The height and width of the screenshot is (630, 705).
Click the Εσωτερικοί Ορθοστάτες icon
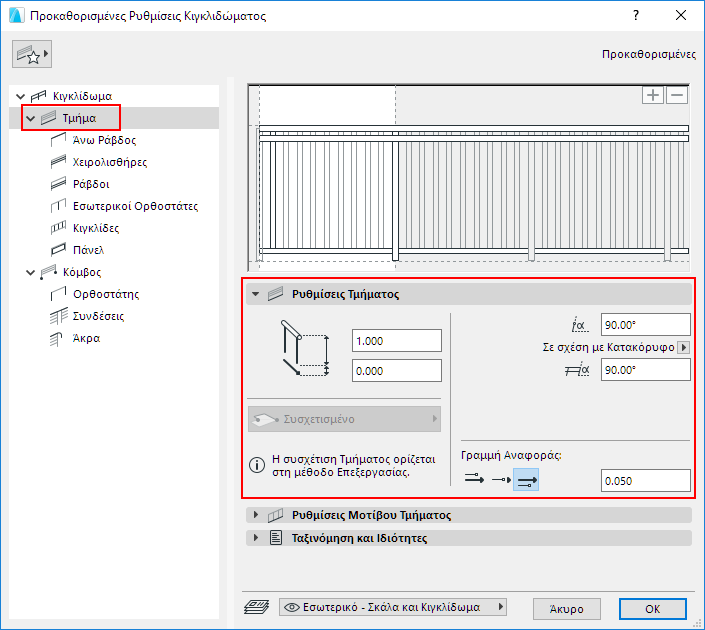pos(58,206)
